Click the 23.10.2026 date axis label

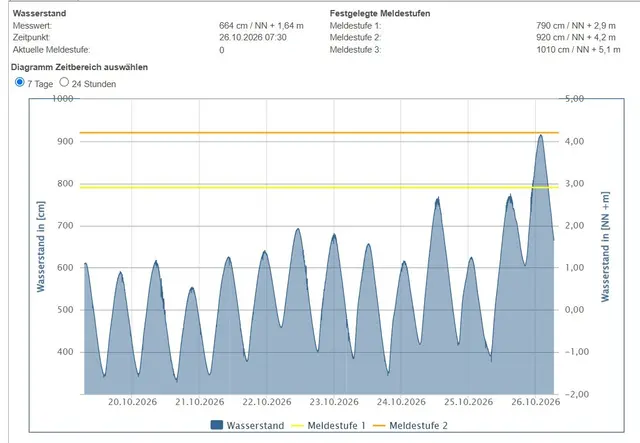[x=334, y=402]
